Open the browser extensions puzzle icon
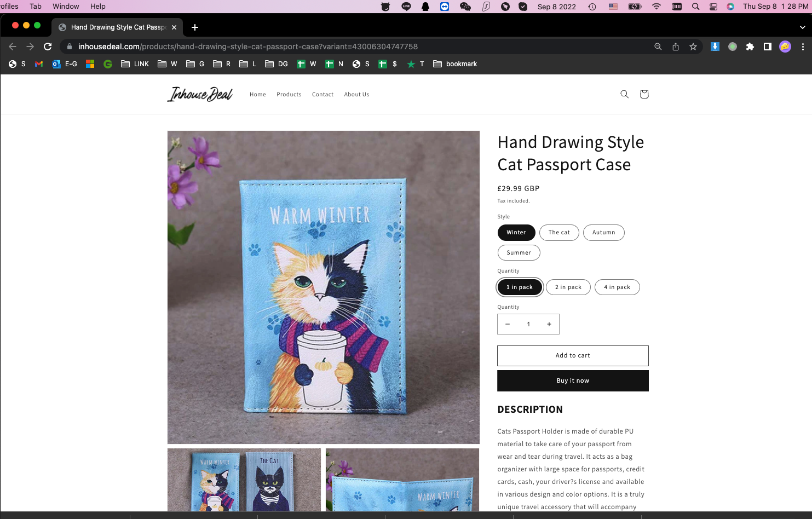This screenshot has height=519, width=812. click(x=750, y=47)
